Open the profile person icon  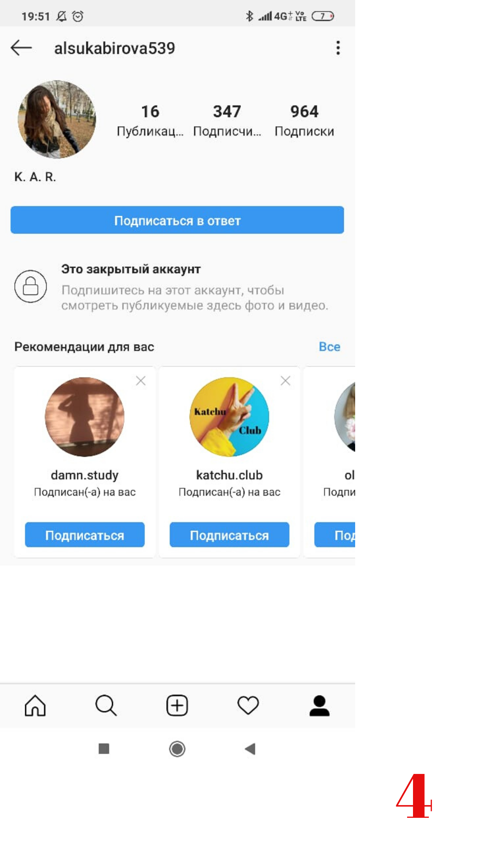319,705
